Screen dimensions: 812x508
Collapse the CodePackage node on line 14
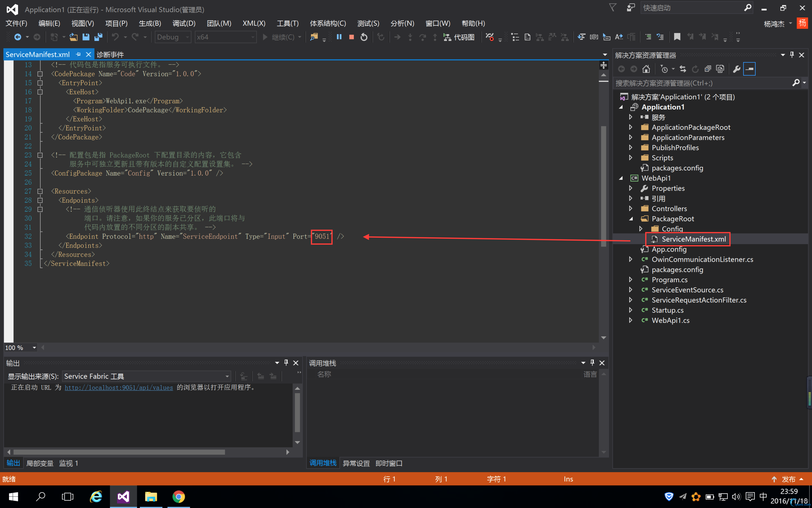click(40, 74)
